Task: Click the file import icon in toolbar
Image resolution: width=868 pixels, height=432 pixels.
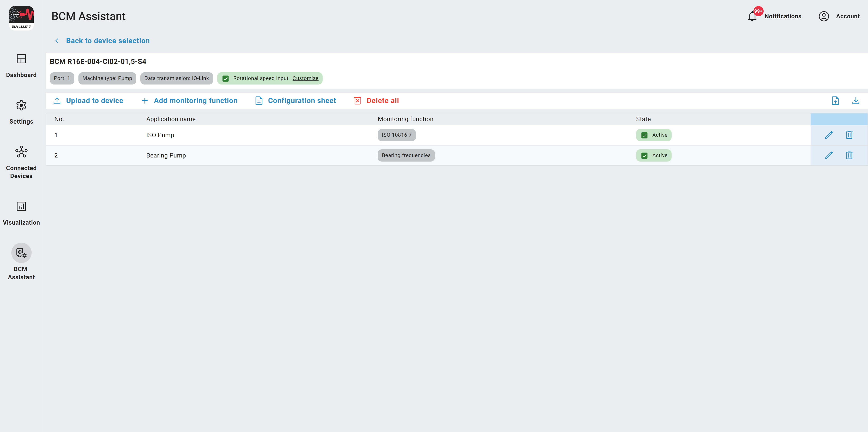Action: [835, 101]
